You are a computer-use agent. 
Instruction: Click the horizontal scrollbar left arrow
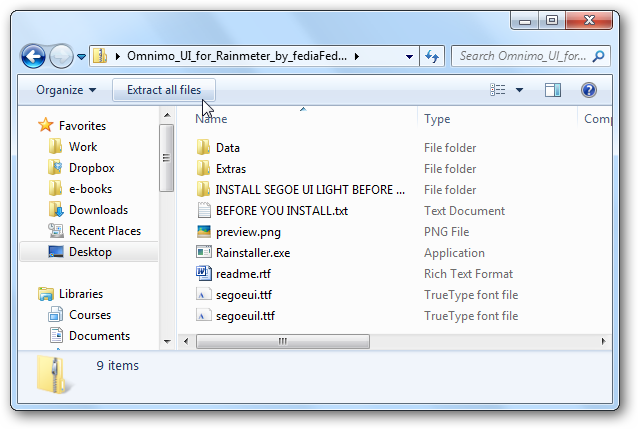pyautogui.click(x=186, y=341)
